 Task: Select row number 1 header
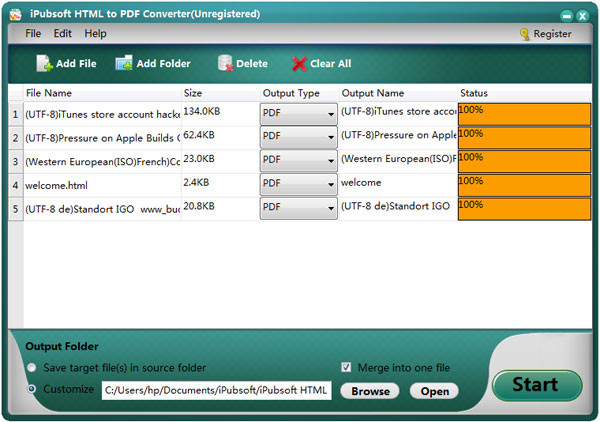point(15,114)
